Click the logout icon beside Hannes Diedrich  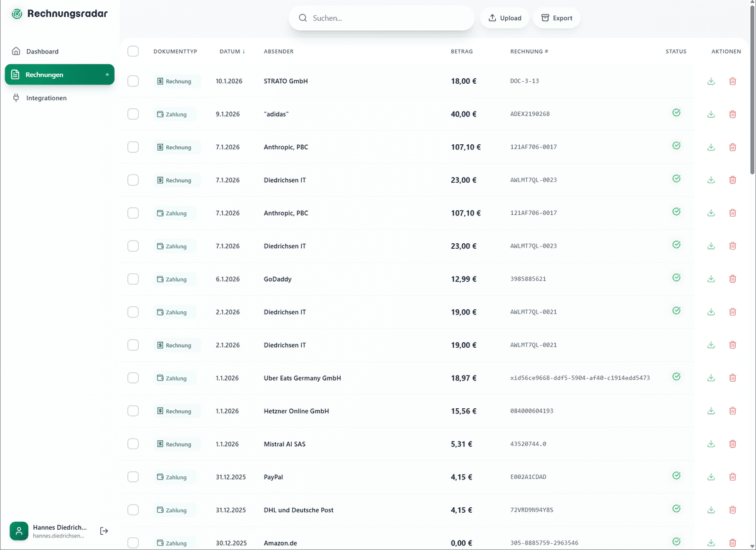click(x=103, y=531)
